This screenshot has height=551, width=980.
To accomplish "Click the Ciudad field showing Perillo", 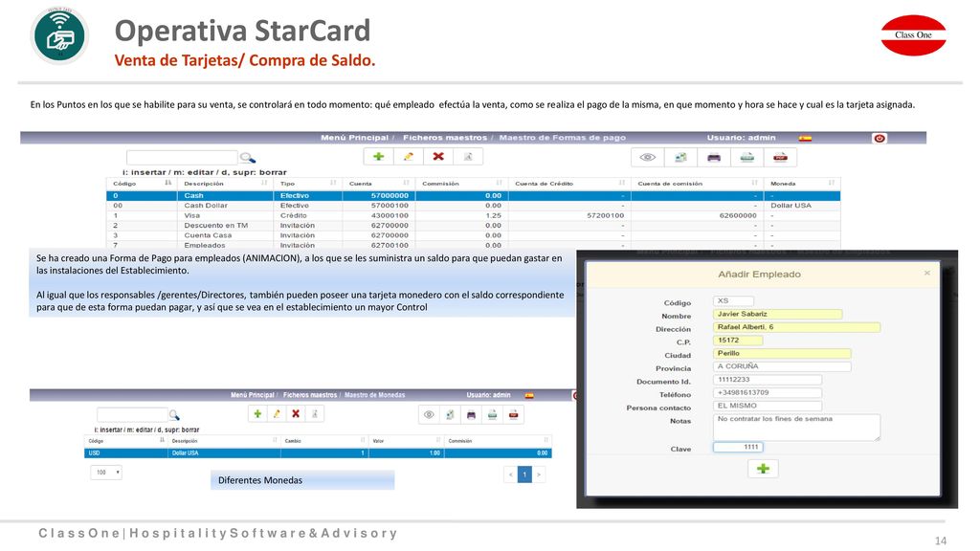I will click(782, 354).
